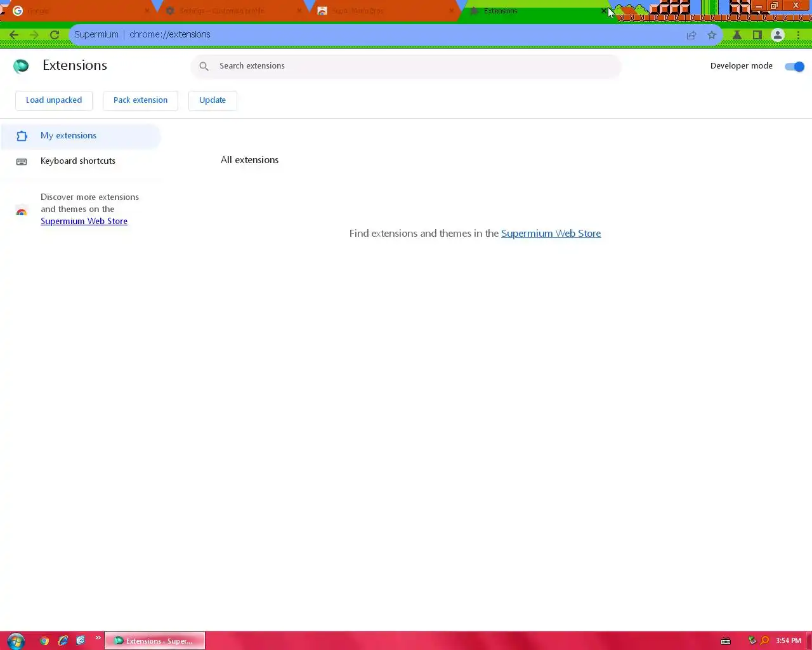Viewport: 812px width, 650px height.
Task: Focus the Search extensions field
Action: [406, 66]
